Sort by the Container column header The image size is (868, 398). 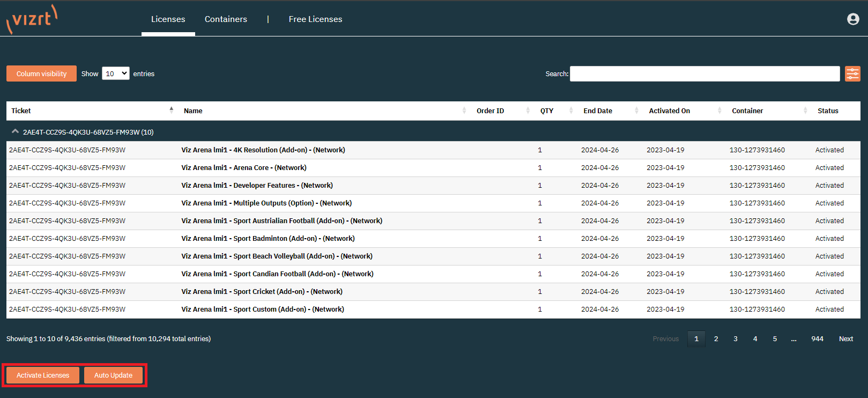pyautogui.click(x=747, y=111)
